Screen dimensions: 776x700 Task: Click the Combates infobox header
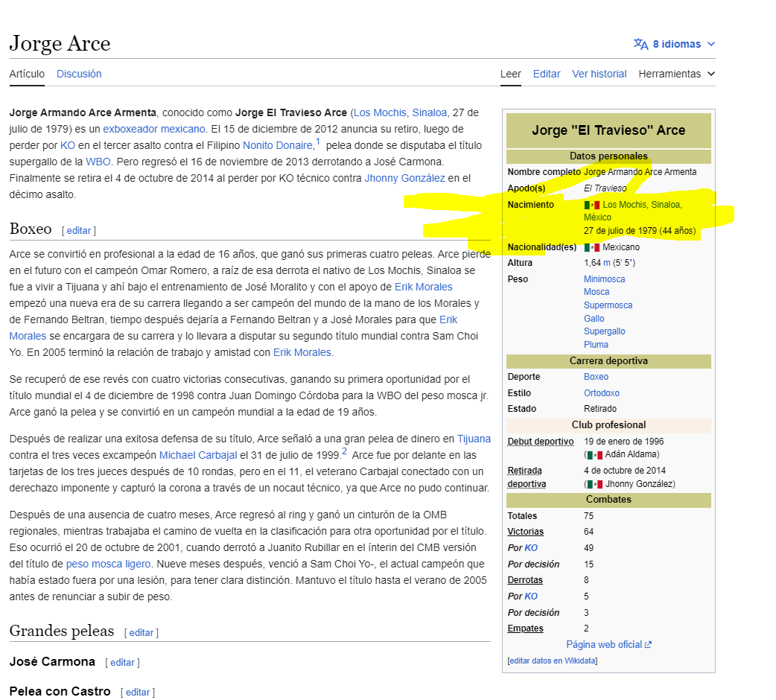tap(608, 500)
